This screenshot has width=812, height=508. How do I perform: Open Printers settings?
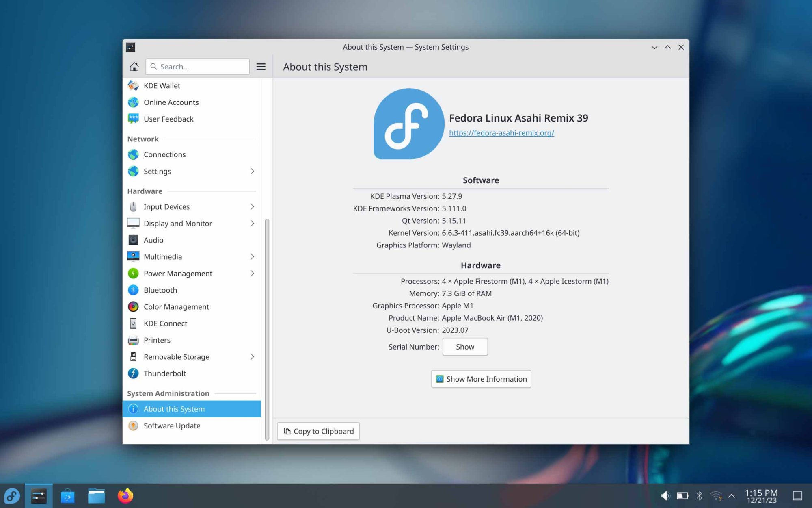[x=157, y=340]
